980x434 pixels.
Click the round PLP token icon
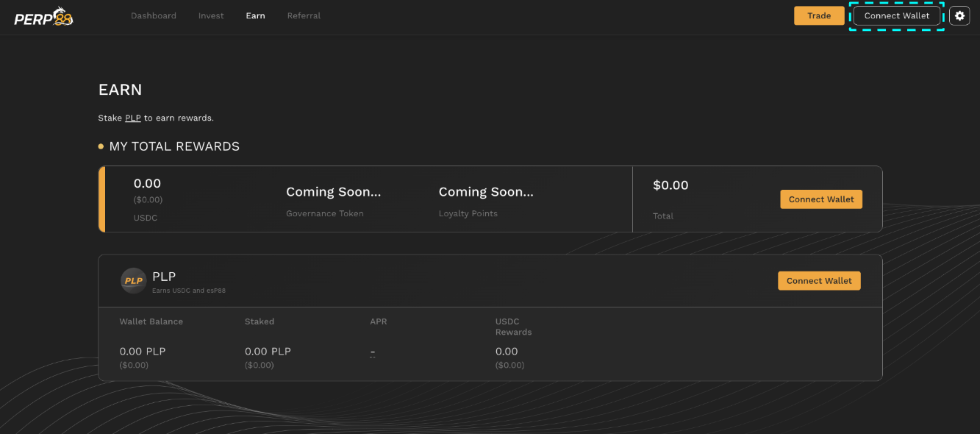[134, 281]
